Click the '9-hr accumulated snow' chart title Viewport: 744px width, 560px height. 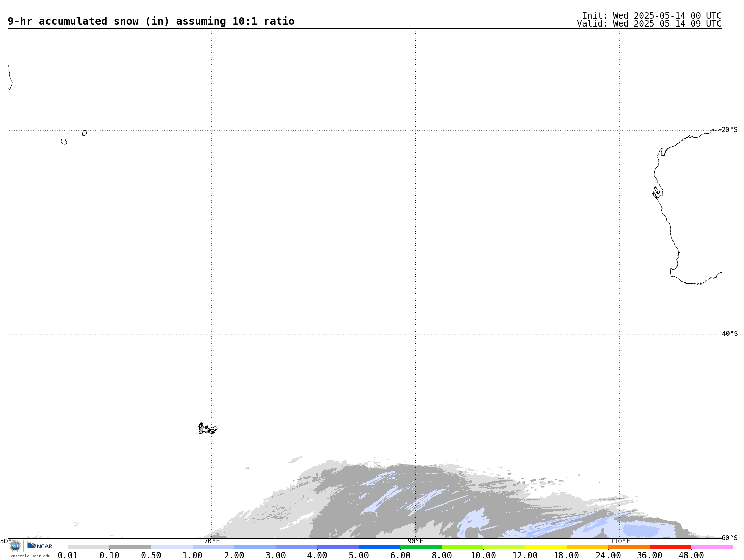click(x=151, y=21)
